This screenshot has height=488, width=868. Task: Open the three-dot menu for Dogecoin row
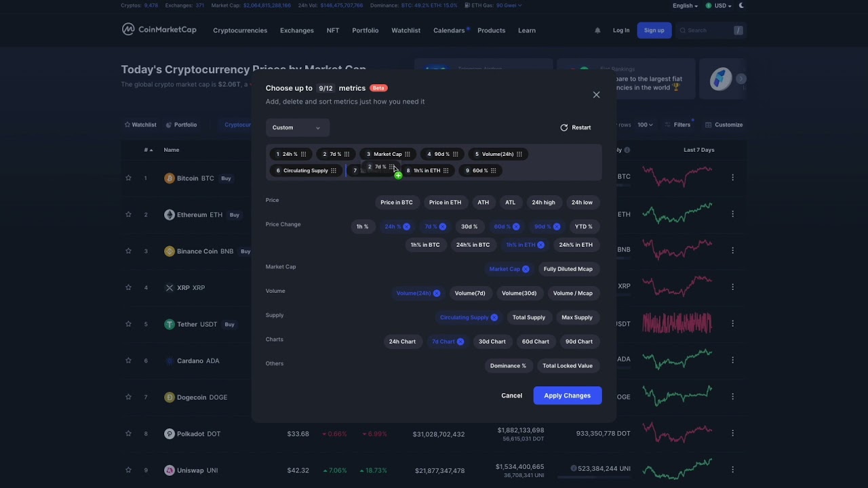pyautogui.click(x=732, y=396)
